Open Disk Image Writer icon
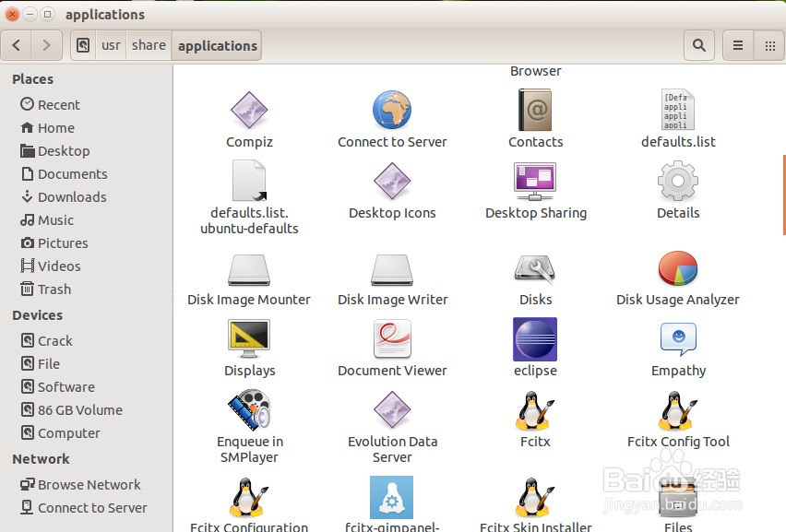This screenshot has width=786, height=532. (x=392, y=269)
